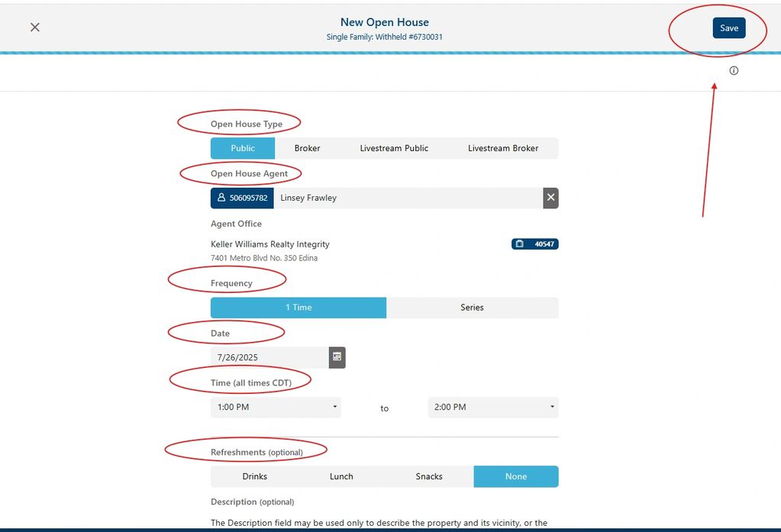
Task: Click Keller Williams Realty Integrity text
Action: 270,244
